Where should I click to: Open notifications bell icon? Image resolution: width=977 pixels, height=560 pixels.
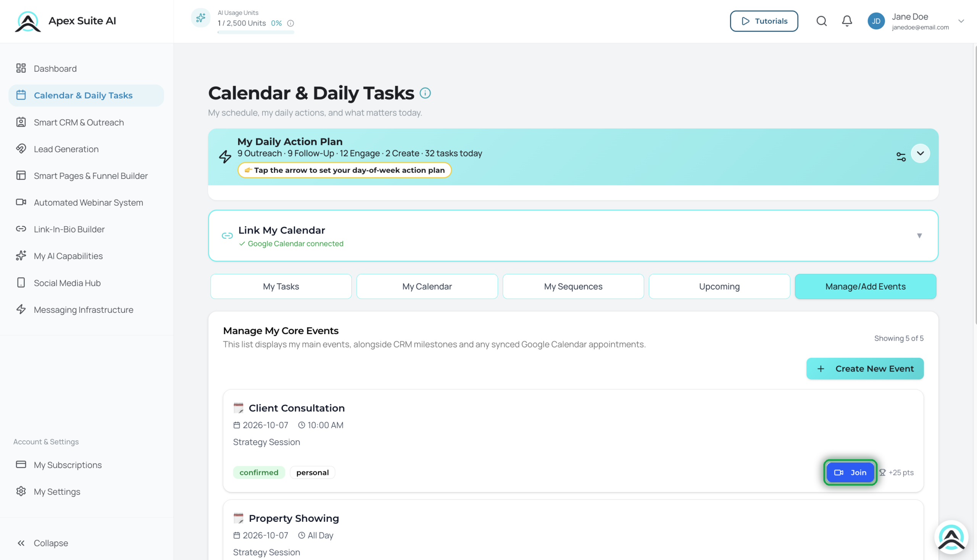[847, 21]
